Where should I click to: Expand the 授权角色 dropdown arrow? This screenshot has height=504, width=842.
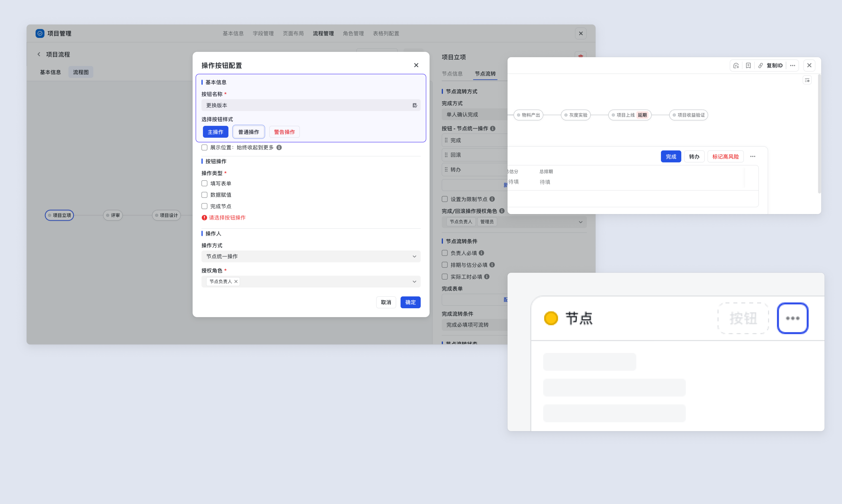pos(414,282)
